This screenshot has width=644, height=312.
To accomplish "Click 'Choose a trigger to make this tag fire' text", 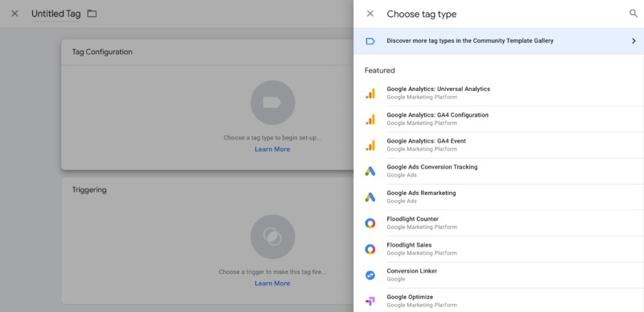I will (x=272, y=272).
